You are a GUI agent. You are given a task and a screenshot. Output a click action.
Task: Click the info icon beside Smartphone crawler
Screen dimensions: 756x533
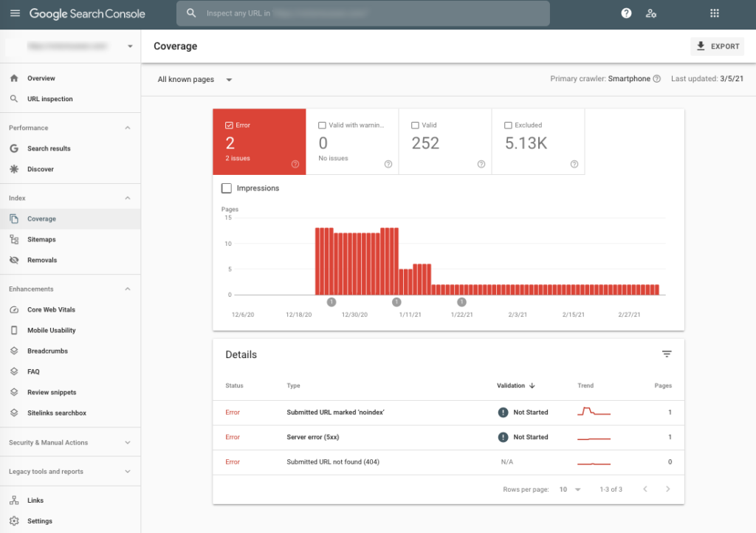pyautogui.click(x=656, y=79)
